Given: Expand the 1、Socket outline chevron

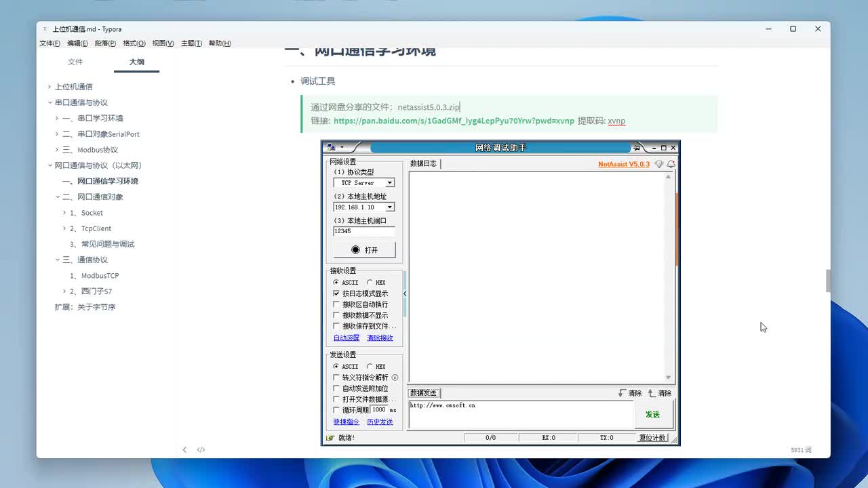Looking at the screenshot, I should pos(64,213).
